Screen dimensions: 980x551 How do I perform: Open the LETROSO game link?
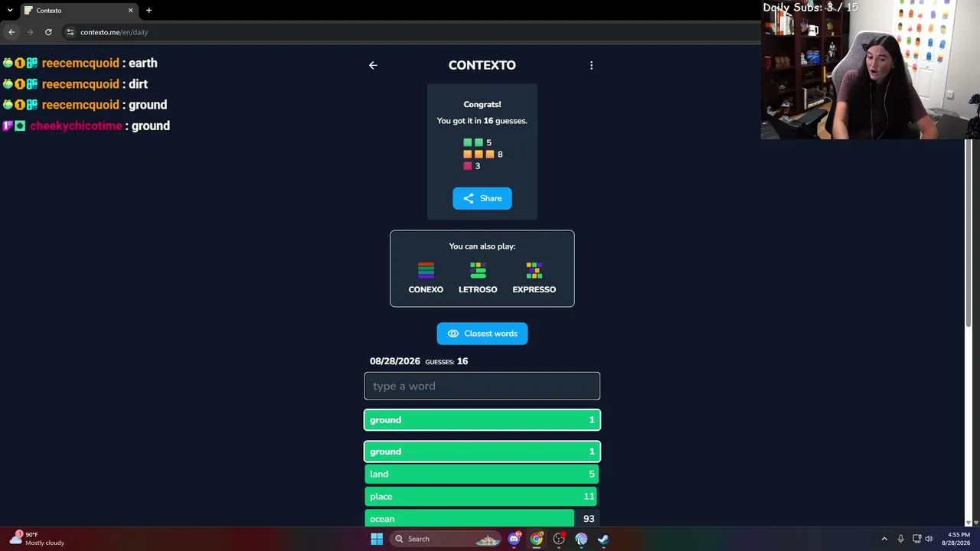coord(478,278)
